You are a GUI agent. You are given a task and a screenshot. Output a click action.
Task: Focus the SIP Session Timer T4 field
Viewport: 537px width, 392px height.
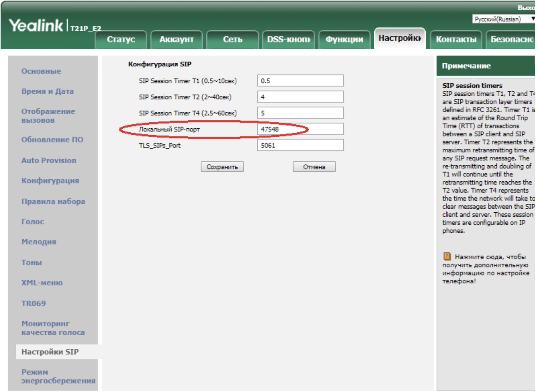tap(300, 113)
